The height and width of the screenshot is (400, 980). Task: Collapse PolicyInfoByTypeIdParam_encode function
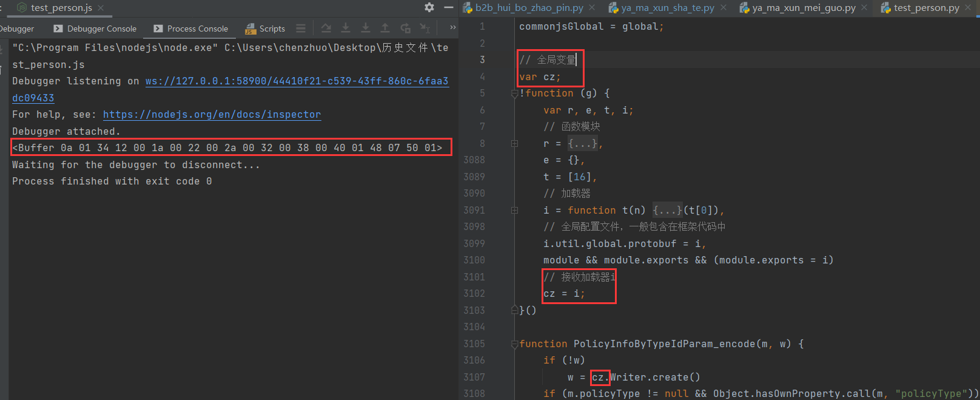click(x=514, y=344)
